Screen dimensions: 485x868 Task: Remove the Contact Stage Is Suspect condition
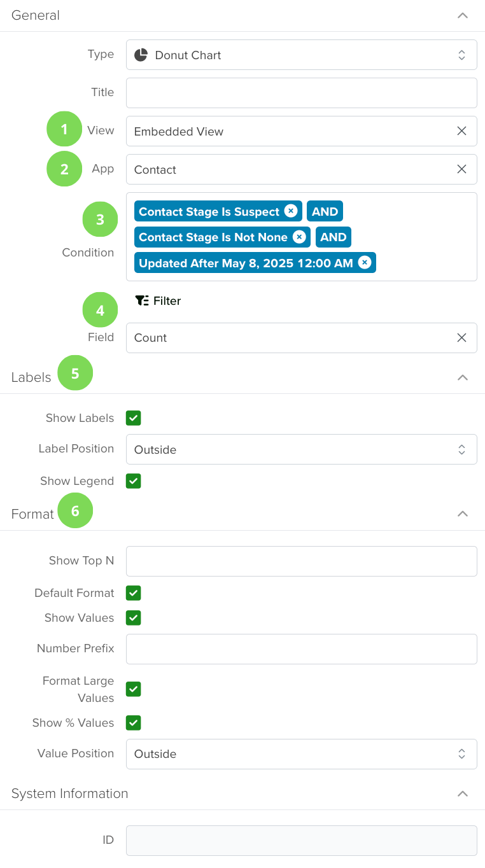(x=291, y=211)
